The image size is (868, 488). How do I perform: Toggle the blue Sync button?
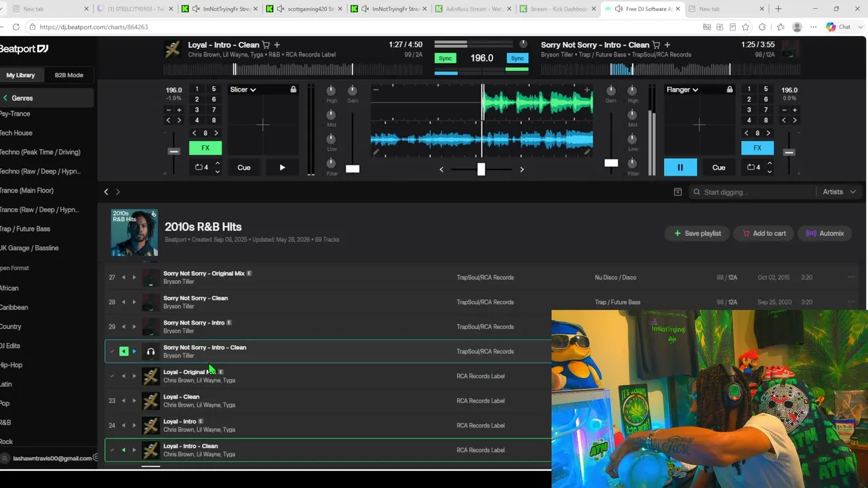click(x=517, y=58)
